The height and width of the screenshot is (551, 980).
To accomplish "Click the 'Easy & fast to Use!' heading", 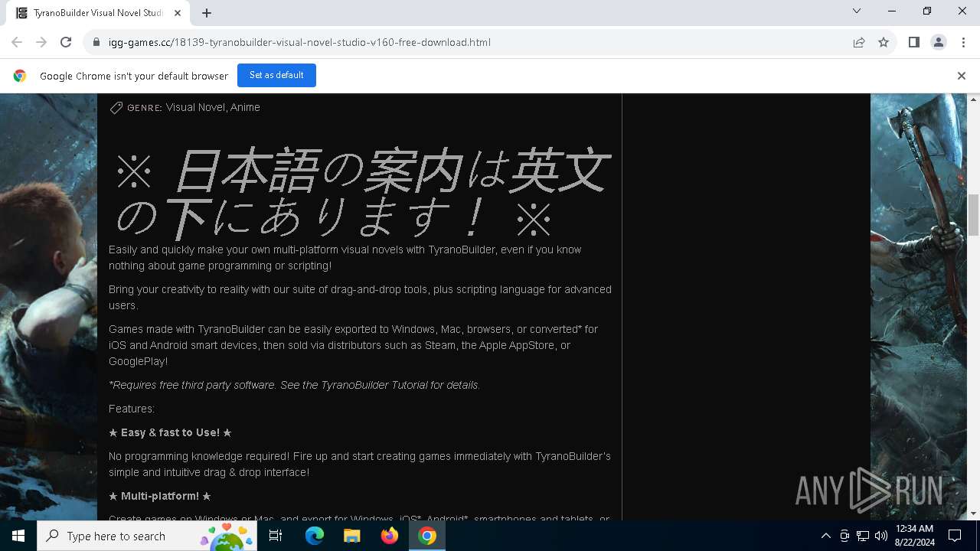I will [170, 432].
